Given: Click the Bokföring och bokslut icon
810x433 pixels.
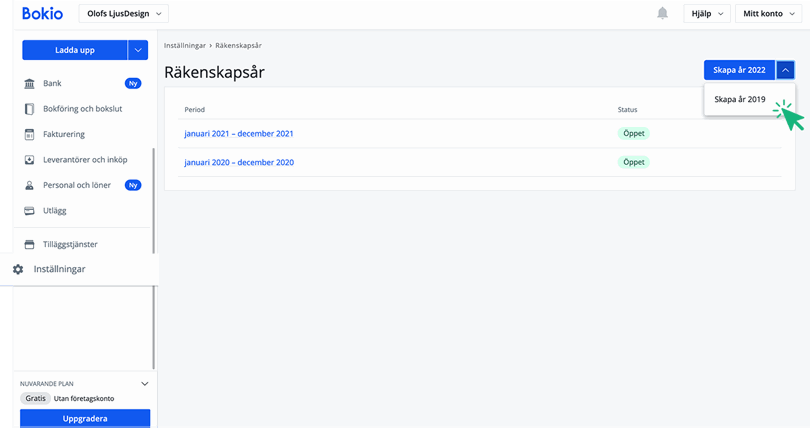Looking at the screenshot, I should [x=30, y=109].
